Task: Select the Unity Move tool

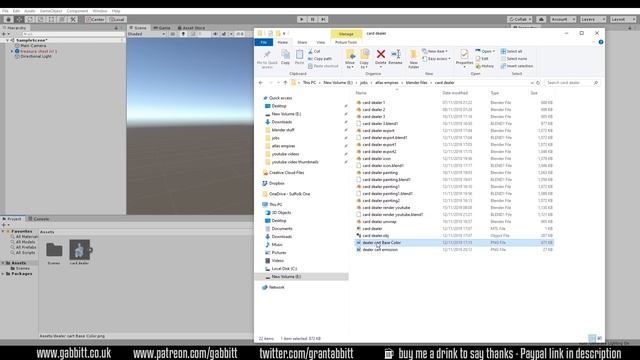Action: [x=19, y=19]
